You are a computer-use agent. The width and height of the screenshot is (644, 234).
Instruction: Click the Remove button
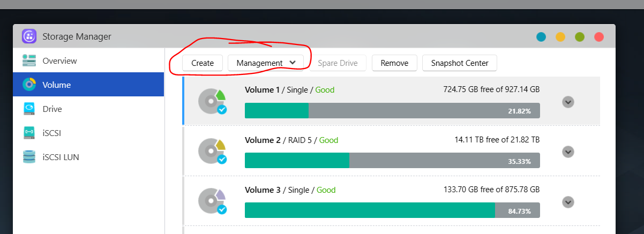point(394,63)
